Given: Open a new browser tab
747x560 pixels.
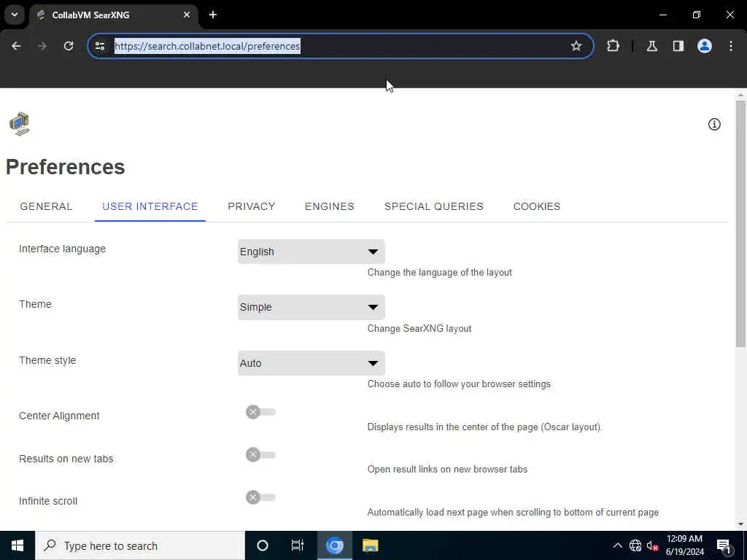Looking at the screenshot, I should coord(213,15).
